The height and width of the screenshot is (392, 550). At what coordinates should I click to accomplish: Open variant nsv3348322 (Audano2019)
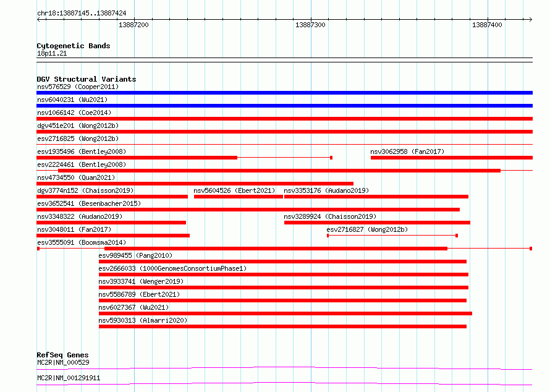tap(80, 216)
